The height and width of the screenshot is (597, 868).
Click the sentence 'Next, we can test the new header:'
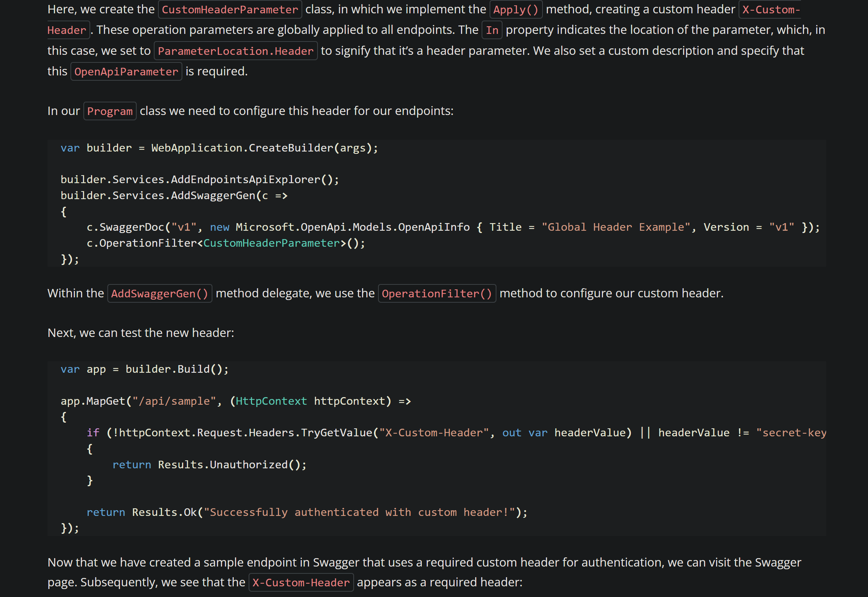[141, 333]
